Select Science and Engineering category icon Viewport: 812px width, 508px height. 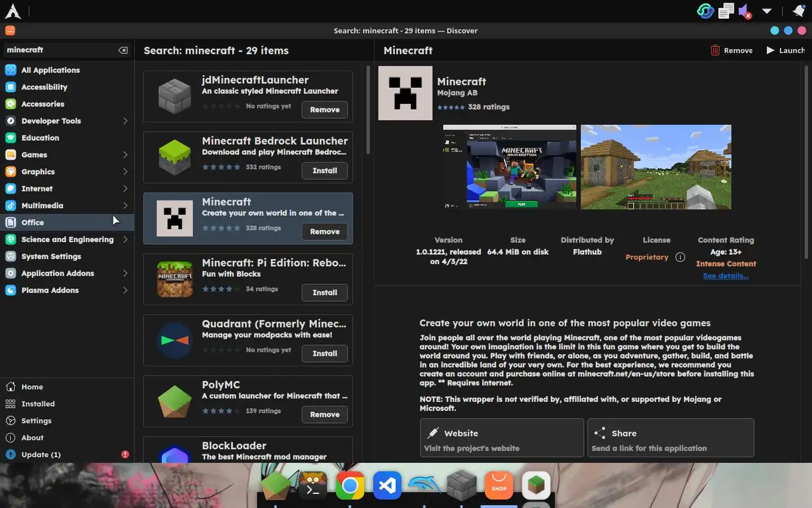tap(11, 239)
